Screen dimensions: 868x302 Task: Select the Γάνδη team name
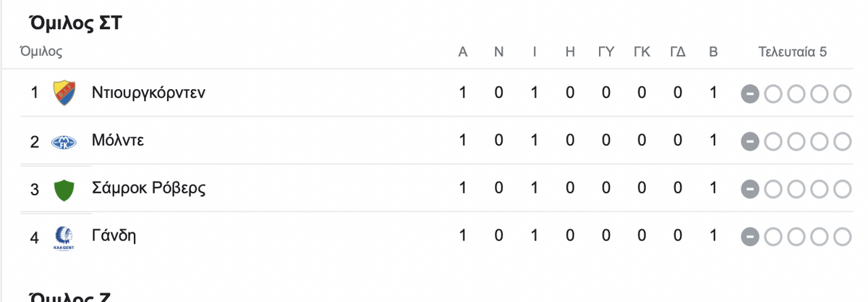click(x=114, y=235)
